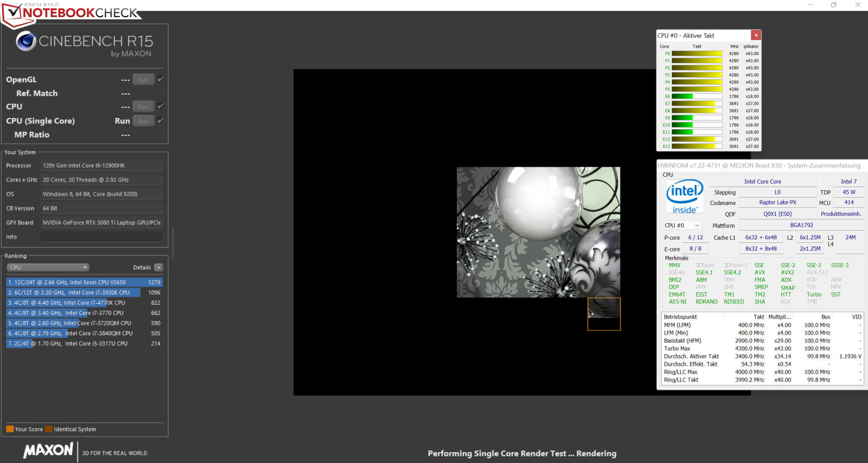Toggle the CPU (Single Core) test checkbox

click(x=160, y=121)
